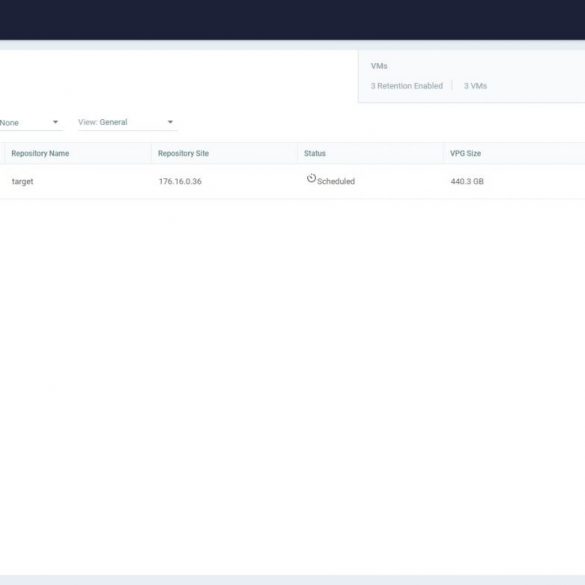This screenshot has height=585, width=585.
Task: Click the View: General label text
Action: [103, 122]
